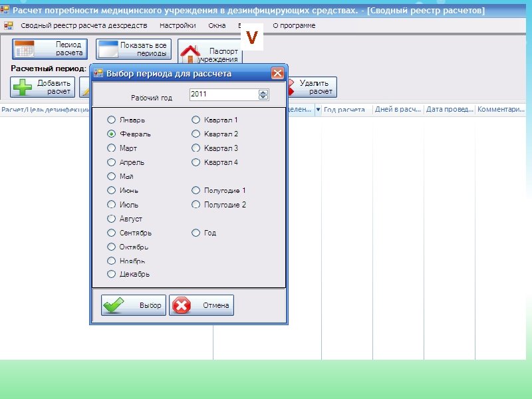Select the Апрель radio button
Image resolution: width=532 pixels, height=399 pixels.
pyautogui.click(x=111, y=162)
